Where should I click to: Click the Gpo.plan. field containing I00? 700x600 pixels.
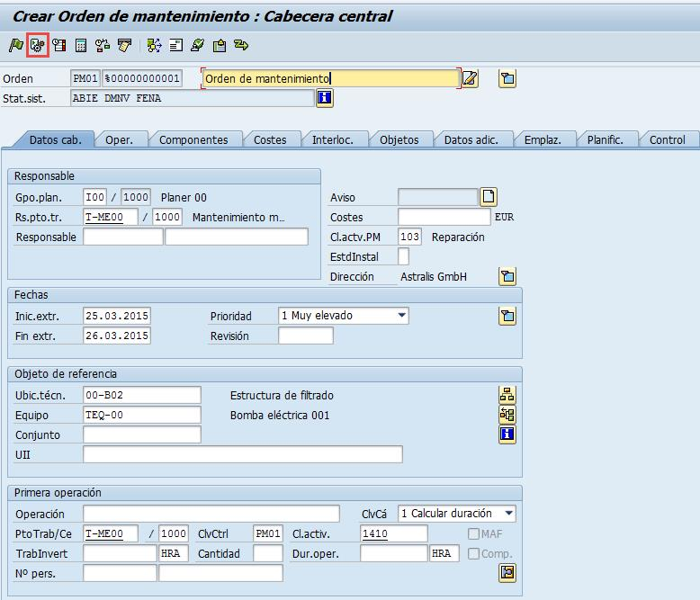point(94,197)
